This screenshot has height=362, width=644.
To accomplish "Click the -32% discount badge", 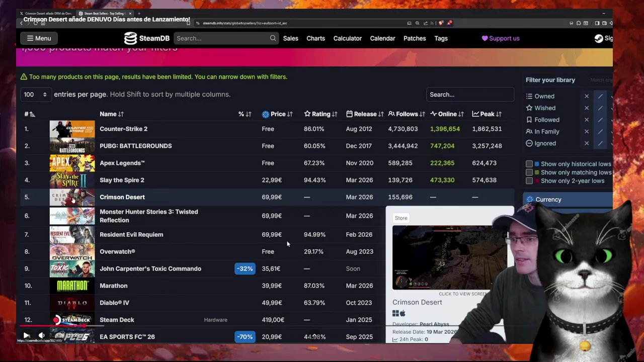I will point(245,268).
